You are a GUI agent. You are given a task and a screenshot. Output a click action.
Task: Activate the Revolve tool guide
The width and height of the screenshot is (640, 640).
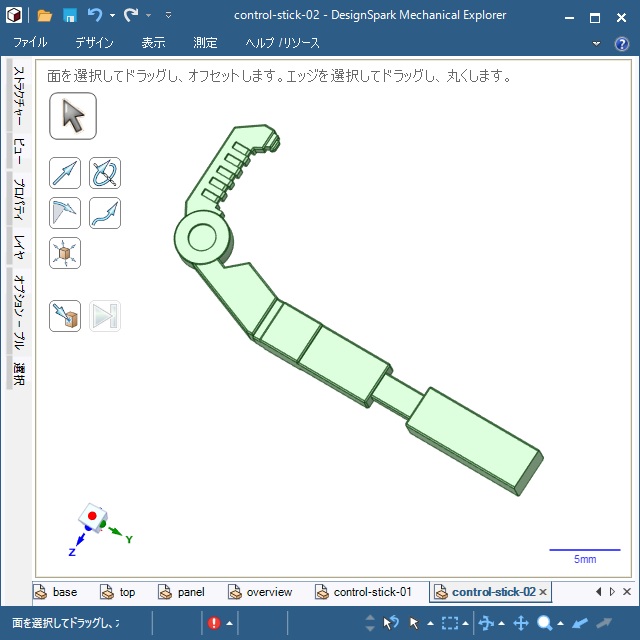tap(105, 173)
